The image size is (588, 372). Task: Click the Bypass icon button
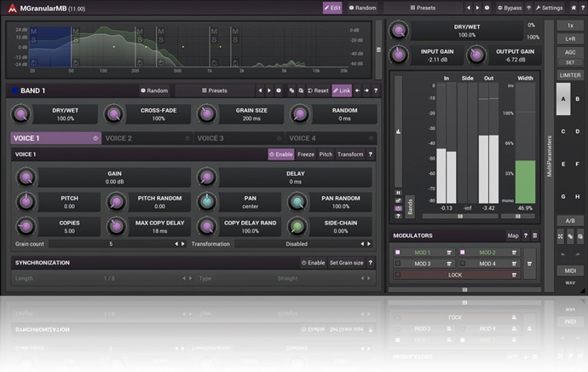[509, 8]
